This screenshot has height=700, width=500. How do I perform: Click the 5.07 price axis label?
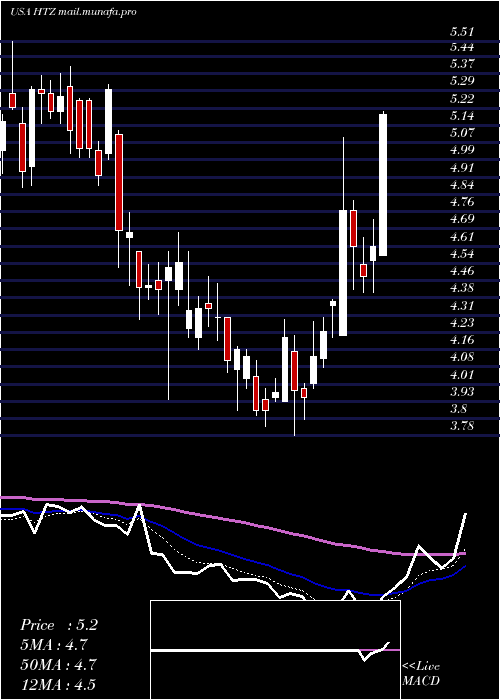pyautogui.click(x=461, y=133)
